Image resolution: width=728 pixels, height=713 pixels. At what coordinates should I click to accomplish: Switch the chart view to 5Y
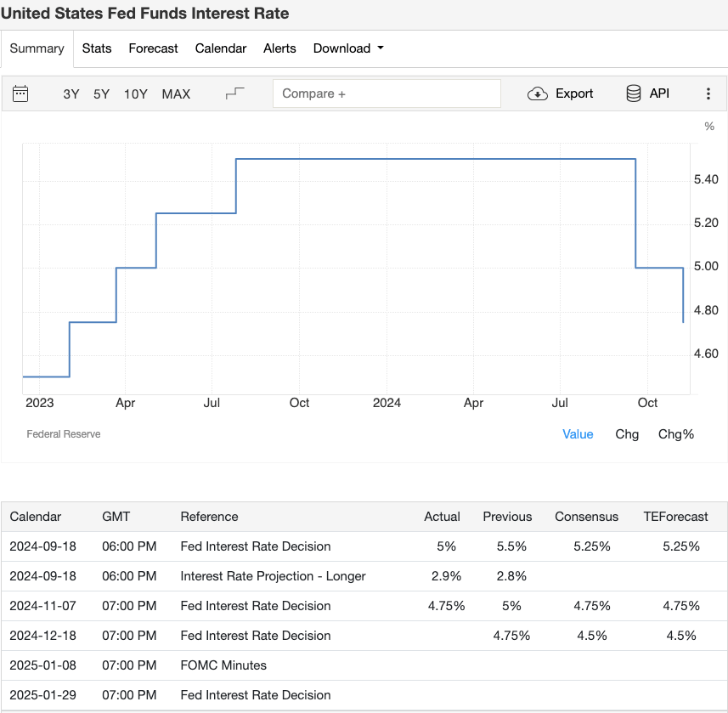[x=100, y=94]
